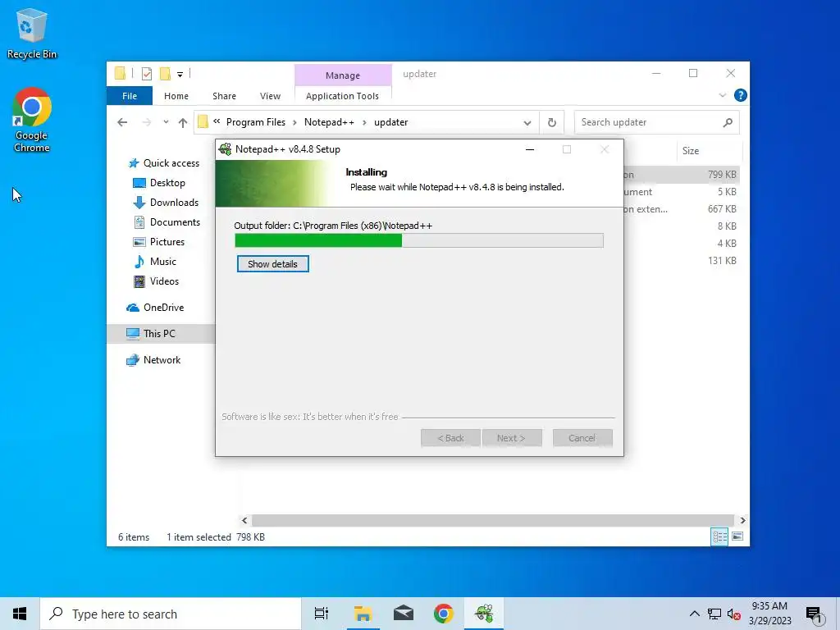
Task: Open the View ribbon tab
Action: 270,96
